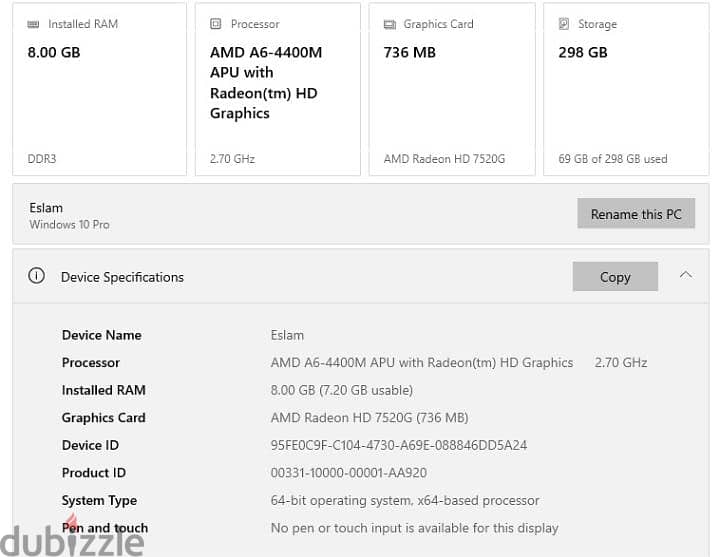
Task: Click the 8.00 GB value in RAM card
Action: point(54,52)
